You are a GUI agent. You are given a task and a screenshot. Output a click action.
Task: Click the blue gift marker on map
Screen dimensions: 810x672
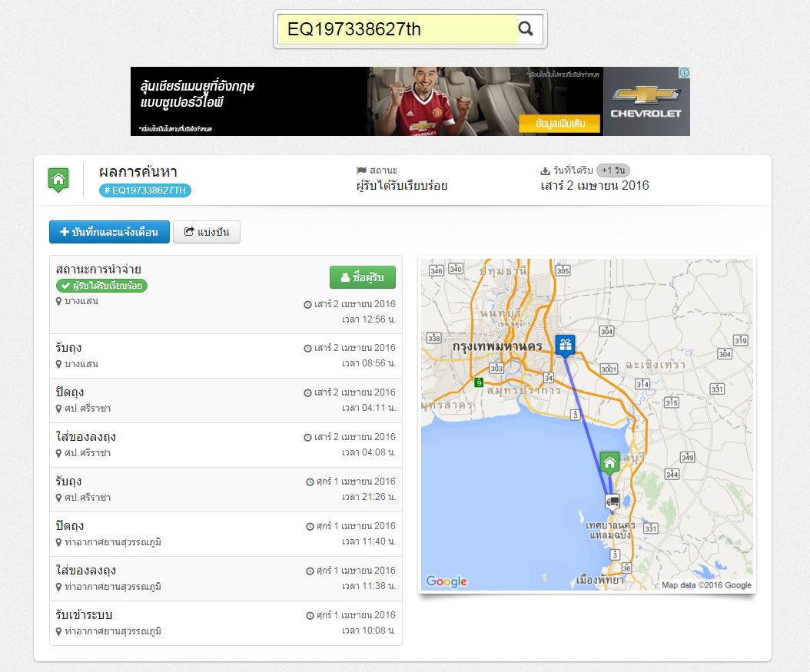[x=566, y=345]
